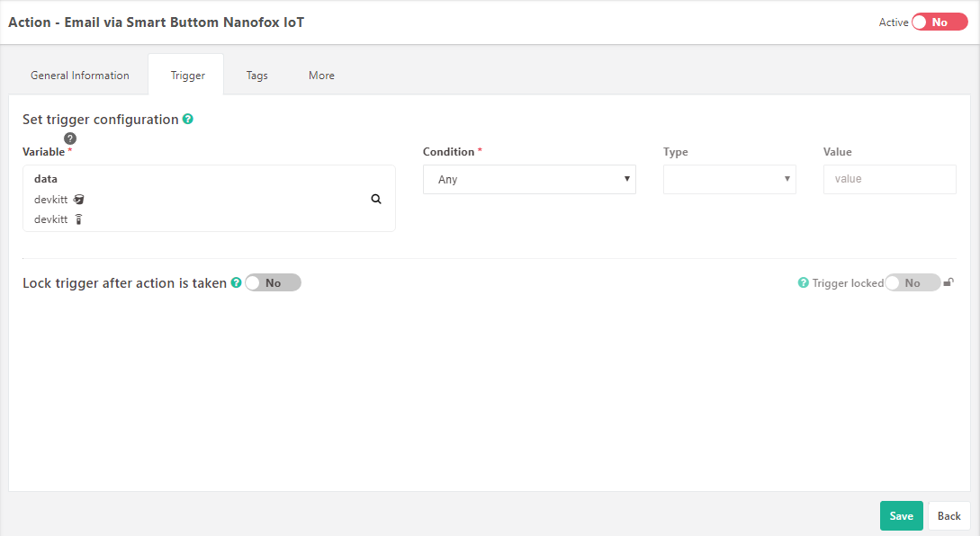Open the Tags tab
The height and width of the screenshot is (536, 980).
(x=256, y=75)
